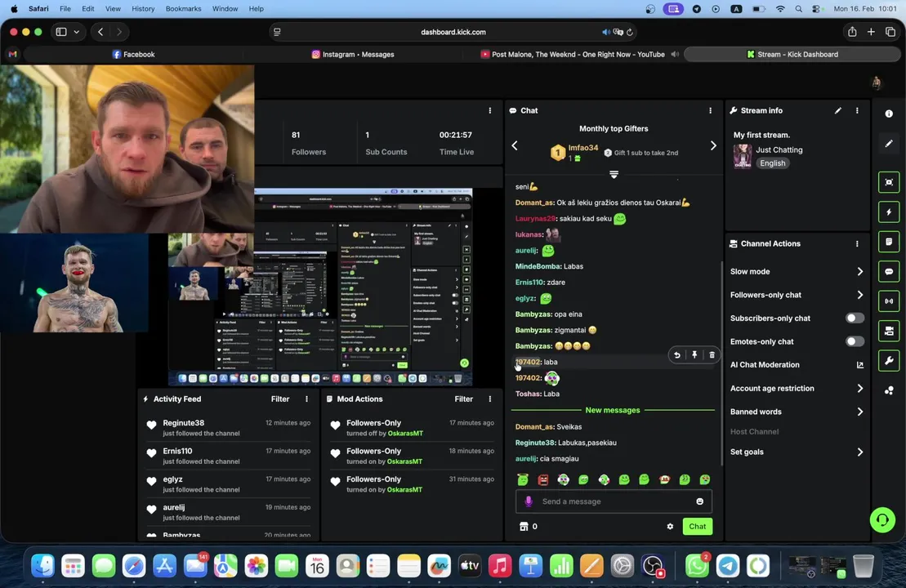
Task: Pin the 197402 laba message
Action: click(694, 354)
